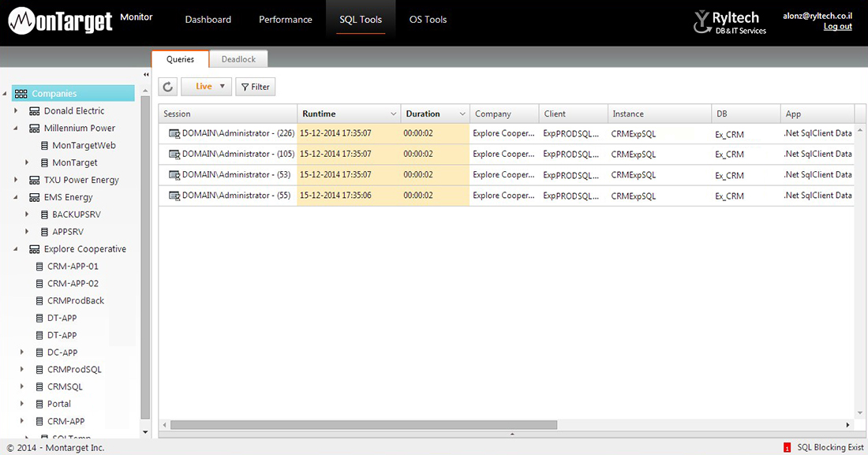Open the Live mode dropdown

coord(207,87)
